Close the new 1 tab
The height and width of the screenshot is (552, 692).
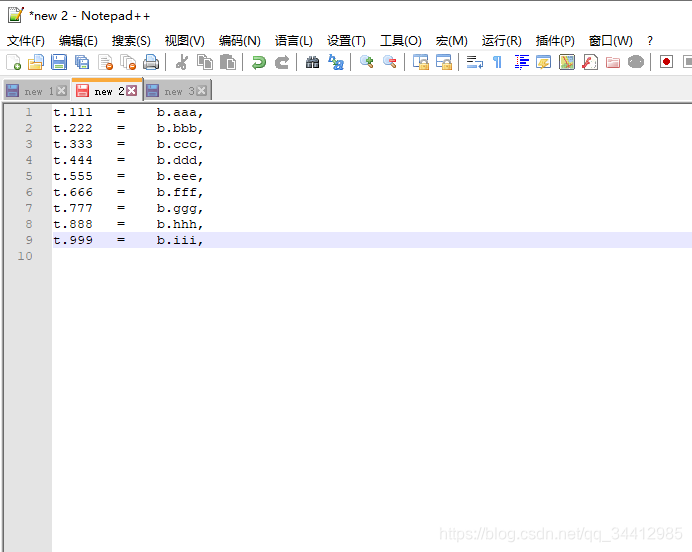(62, 91)
